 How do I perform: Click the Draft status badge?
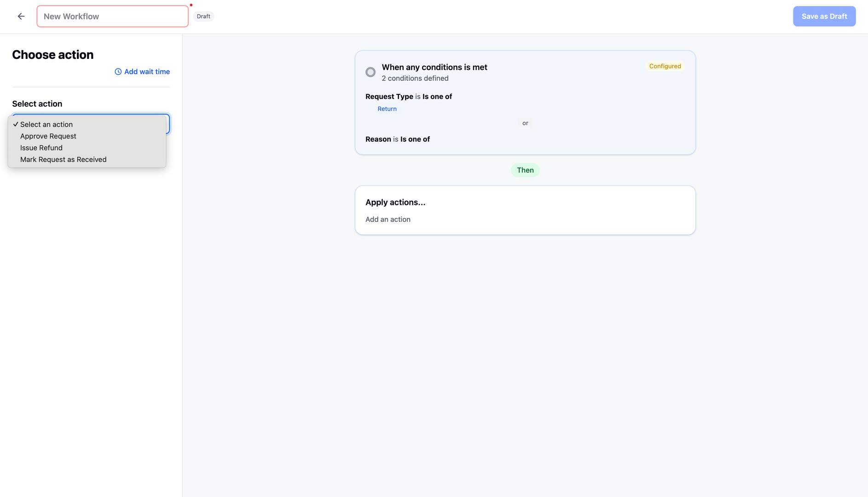pos(203,17)
